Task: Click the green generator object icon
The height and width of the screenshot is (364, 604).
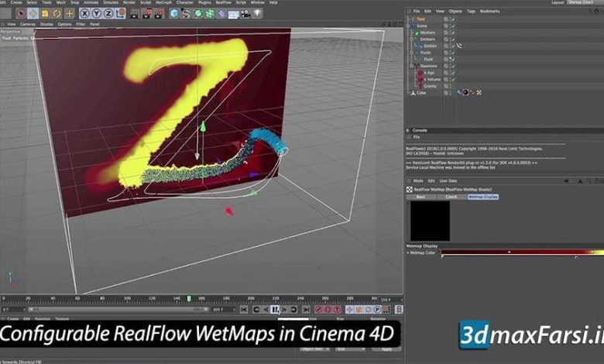Action: [x=198, y=14]
